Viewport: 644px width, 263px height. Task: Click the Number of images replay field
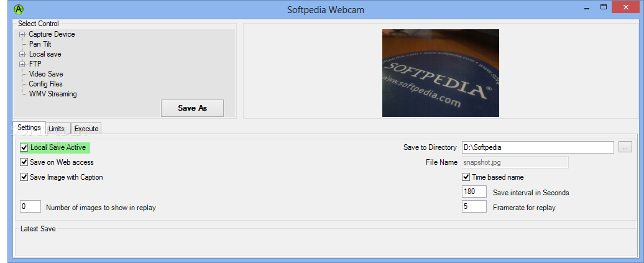30,206
